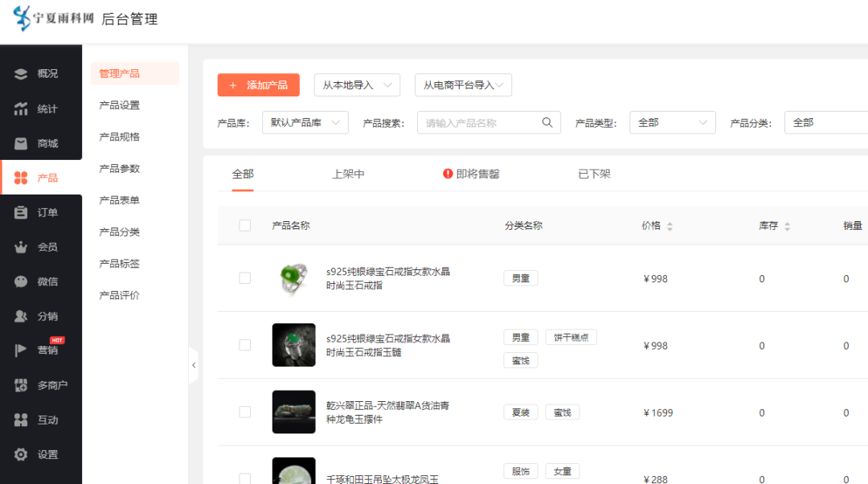The width and height of the screenshot is (868, 484).
Task: Switch to the 全部 tab
Action: [x=243, y=174]
